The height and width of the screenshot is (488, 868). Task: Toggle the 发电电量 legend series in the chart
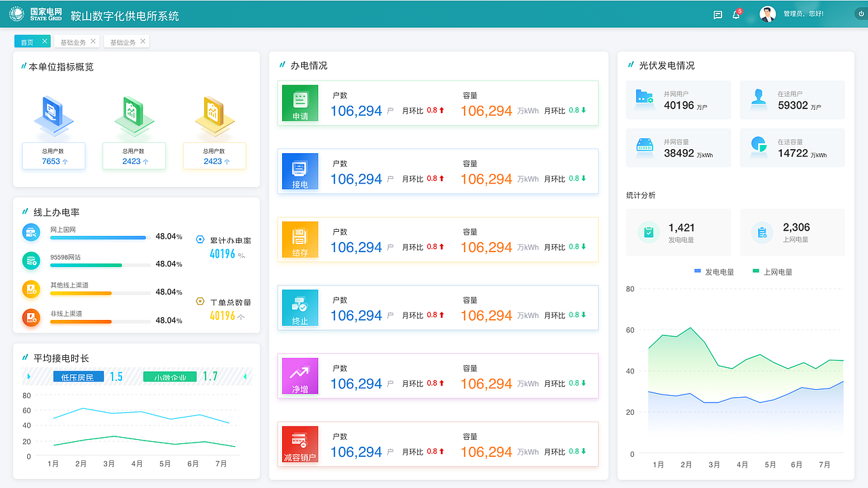[714, 272]
